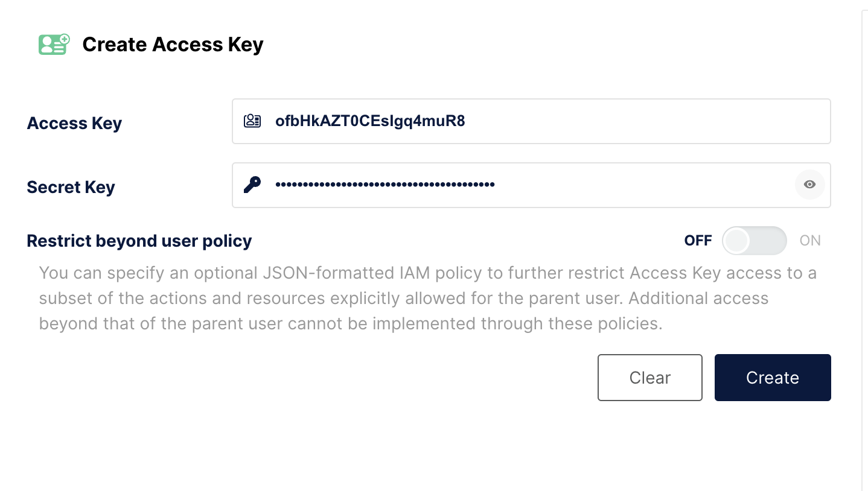Select the OFF label beside the switch
Viewport: 868px width, 491px height.
tap(698, 241)
